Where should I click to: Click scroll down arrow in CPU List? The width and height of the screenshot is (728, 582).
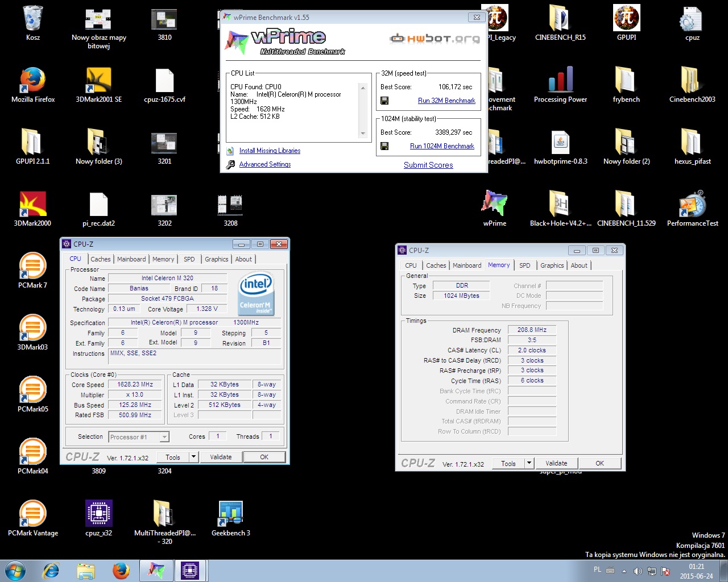coord(363,134)
